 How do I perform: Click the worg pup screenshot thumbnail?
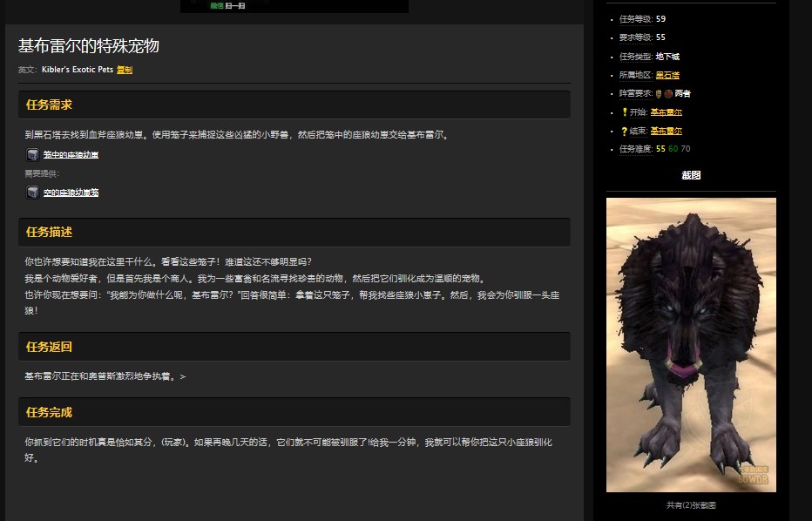point(691,343)
